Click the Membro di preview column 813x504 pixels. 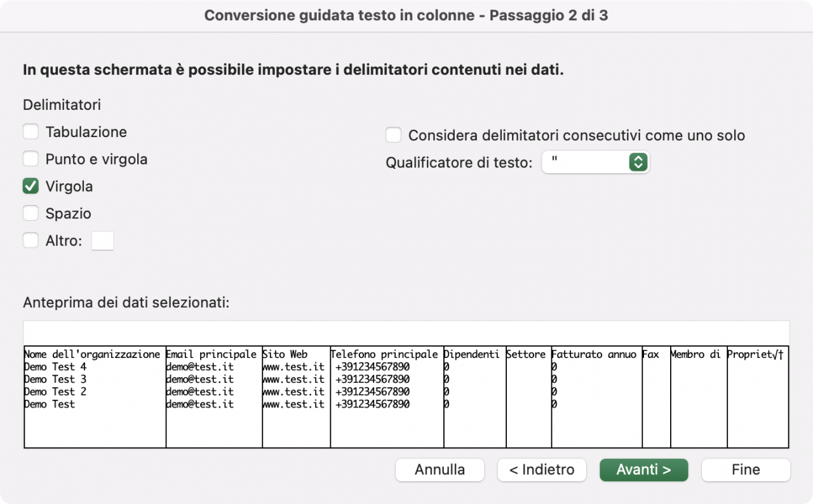point(699,397)
